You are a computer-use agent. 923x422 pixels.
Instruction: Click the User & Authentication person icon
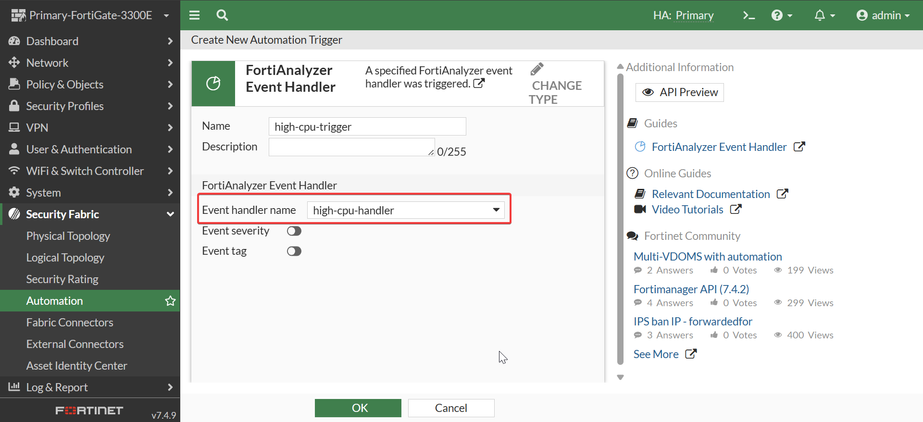14,149
